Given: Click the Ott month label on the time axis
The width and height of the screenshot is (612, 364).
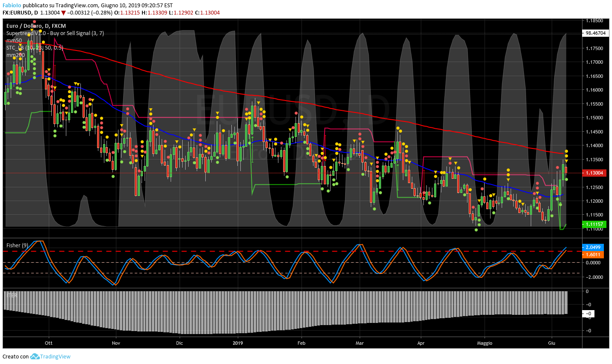Looking at the screenshot, I should pos(49,343).
